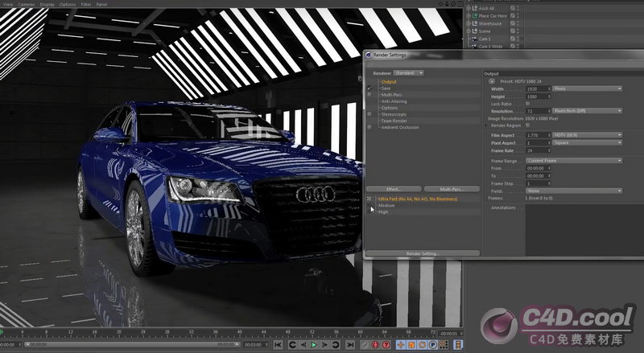Open the Film Aspect HDTV (16:9) dropdown

tap(588, 135)
